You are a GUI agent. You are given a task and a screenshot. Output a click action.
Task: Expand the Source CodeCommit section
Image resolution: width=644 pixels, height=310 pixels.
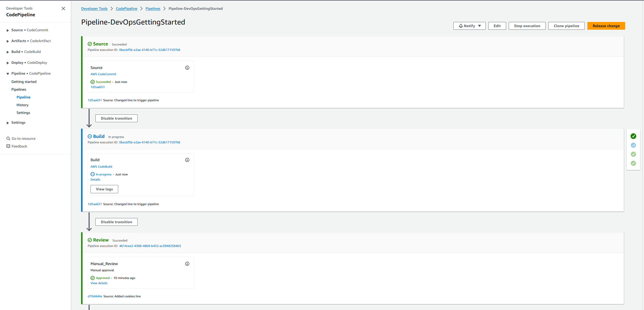(x=8, y=30)
